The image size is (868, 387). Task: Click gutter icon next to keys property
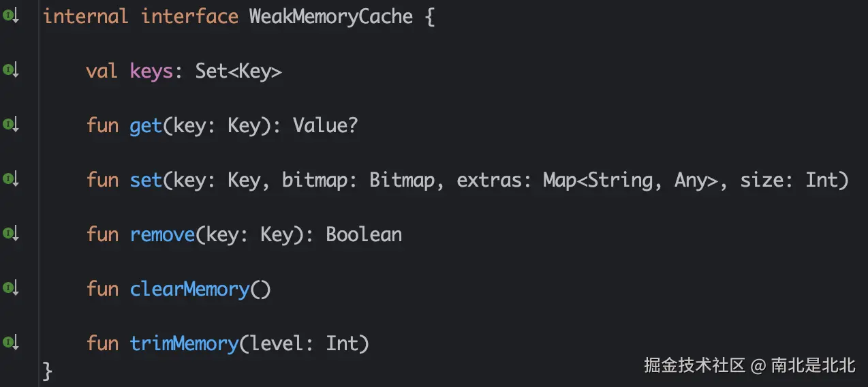[10, 70]
